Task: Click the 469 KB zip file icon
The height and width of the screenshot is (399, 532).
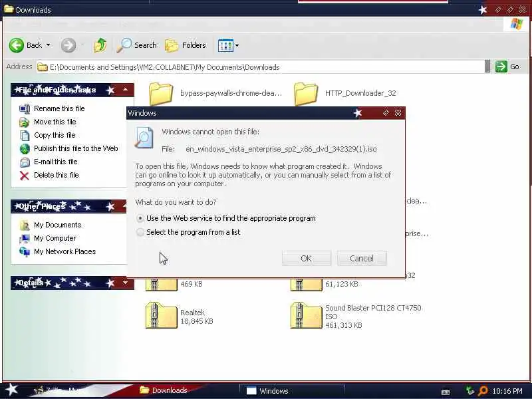Action: [x=161, y=285]
